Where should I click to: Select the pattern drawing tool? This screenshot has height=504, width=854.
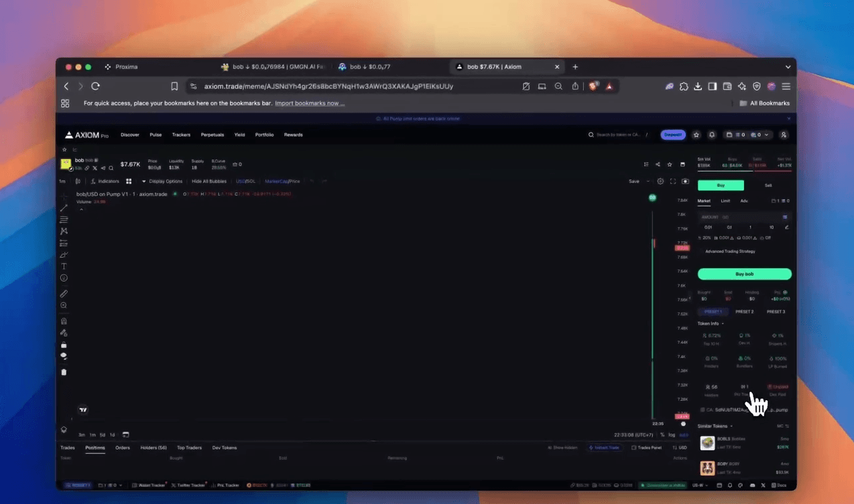pos(64,231)
